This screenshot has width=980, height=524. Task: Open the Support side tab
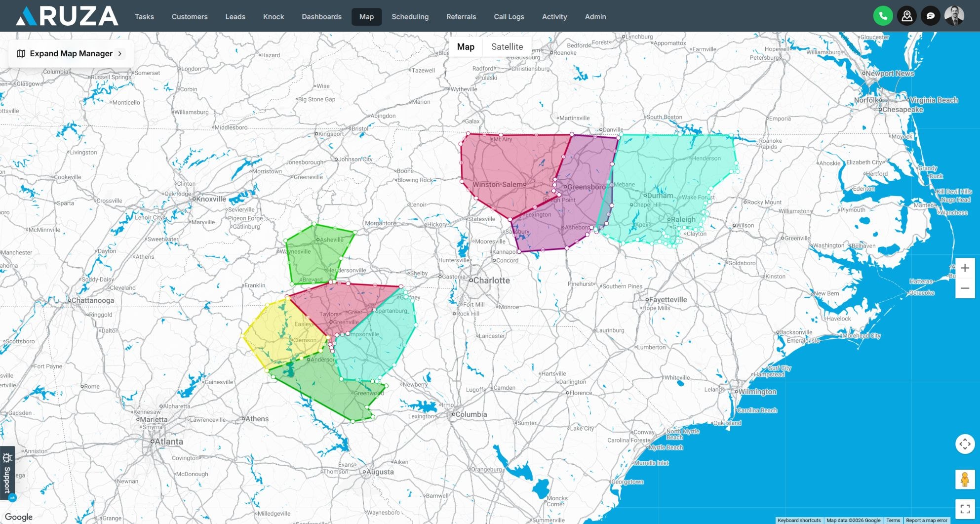coord(7,474)
